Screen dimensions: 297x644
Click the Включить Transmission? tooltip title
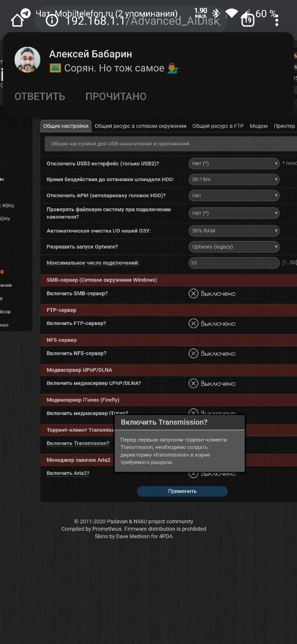[164, 422]
